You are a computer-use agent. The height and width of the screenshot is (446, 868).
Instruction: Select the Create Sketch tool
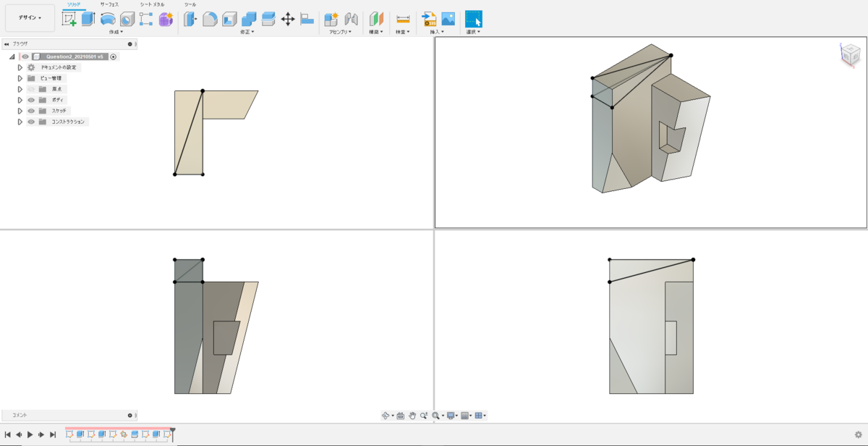point(69,20)
